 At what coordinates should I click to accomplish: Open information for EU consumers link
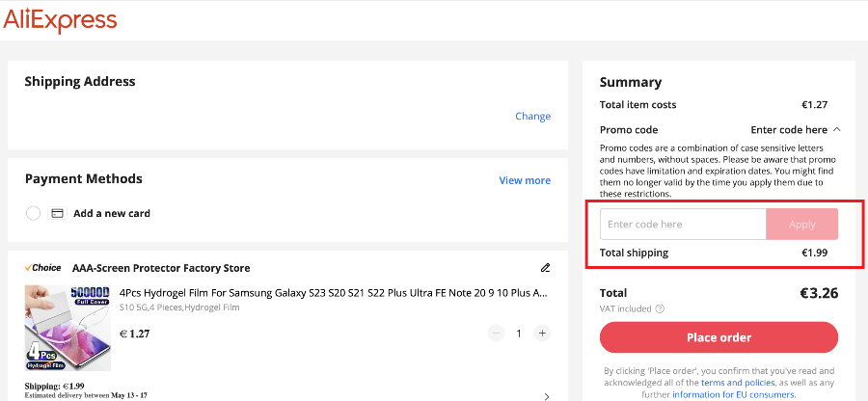[x=733, y=394]
